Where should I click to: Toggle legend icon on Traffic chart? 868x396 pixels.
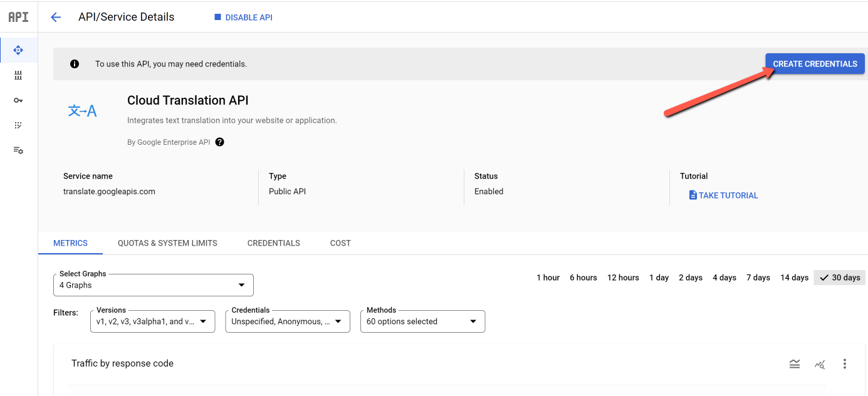(x=795, y=364)
